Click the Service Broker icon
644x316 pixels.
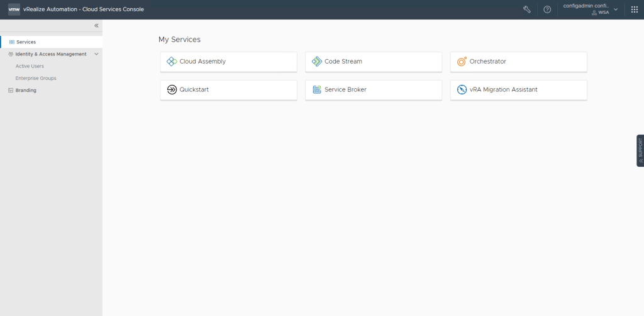click(x=317, y=90)
